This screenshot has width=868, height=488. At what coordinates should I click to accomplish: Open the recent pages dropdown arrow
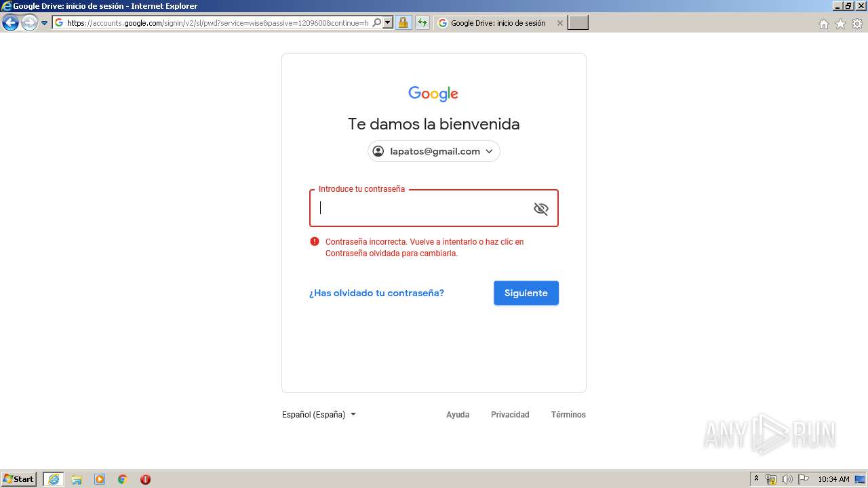click(45, 23)
